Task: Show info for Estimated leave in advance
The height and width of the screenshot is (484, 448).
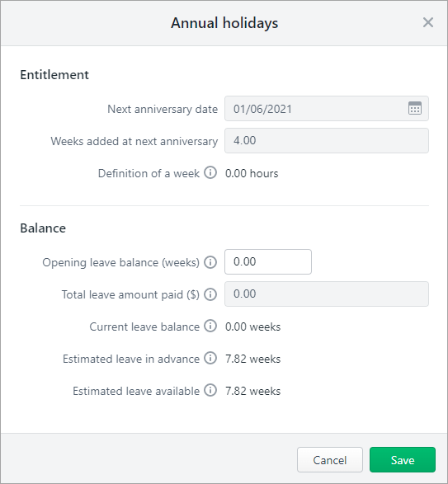Action: click(210, 358)
